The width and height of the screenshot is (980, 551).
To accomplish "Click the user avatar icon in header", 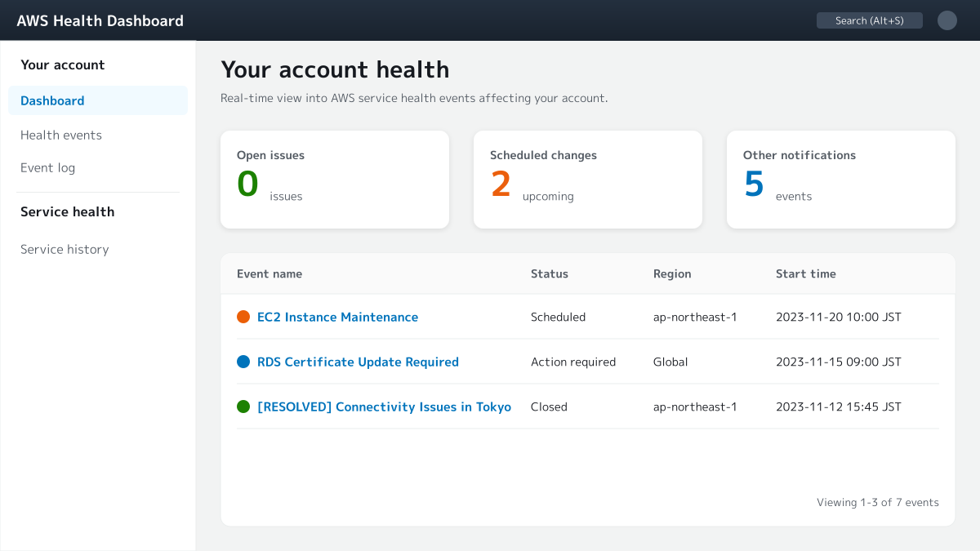I will [x=947, y=20].
